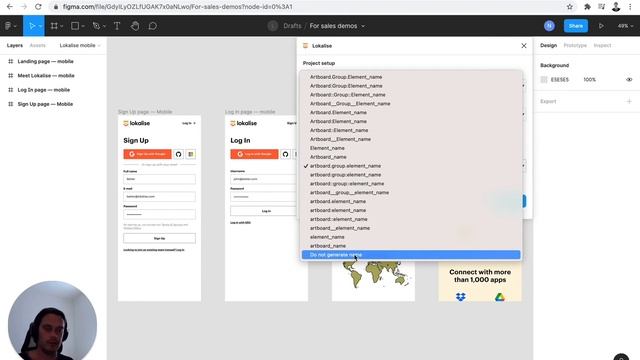Select the Text tool
This screenshot has height=360, width=640.
tap(117, 26)
